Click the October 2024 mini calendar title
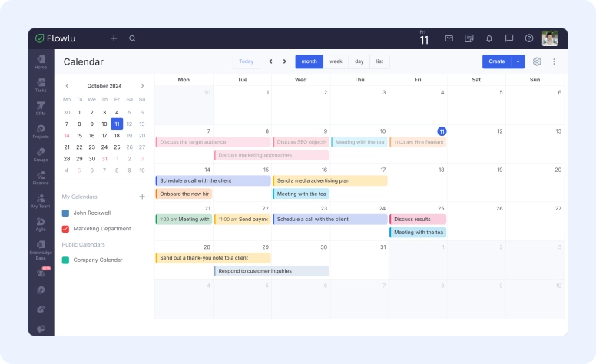596x364 pixels. coord(104,86)
